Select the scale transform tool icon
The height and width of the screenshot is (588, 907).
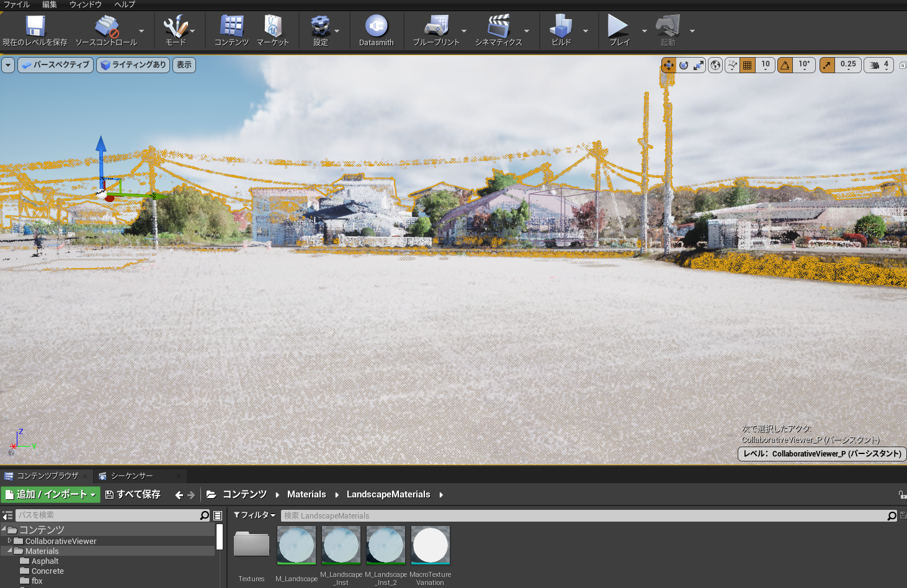699,65
